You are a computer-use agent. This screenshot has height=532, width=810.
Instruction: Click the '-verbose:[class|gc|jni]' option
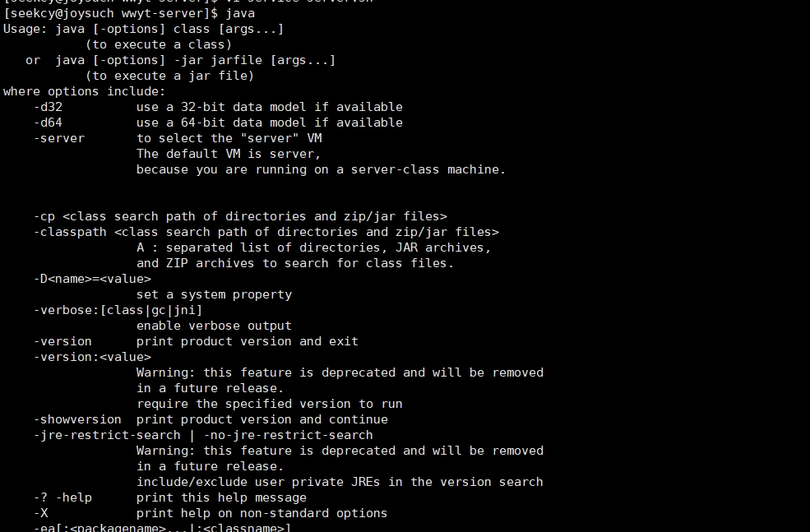pos(118,310)
